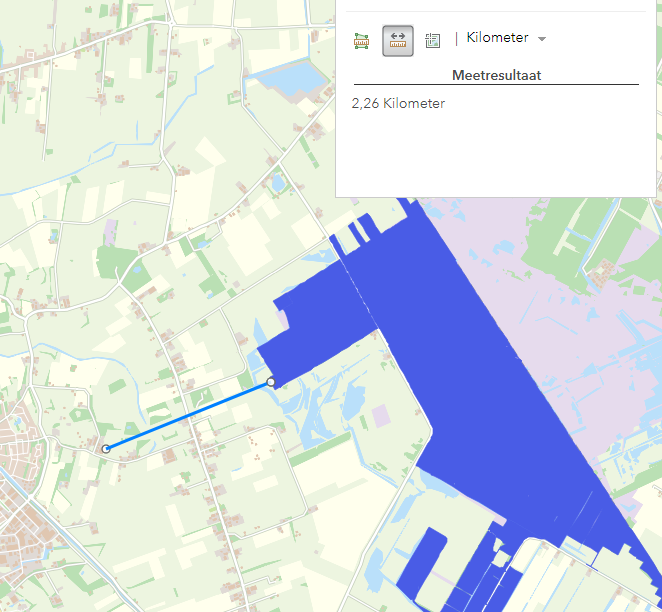Click the blue measurement line on map
This screenshot has height=612, width=662.
pos(188,416)
